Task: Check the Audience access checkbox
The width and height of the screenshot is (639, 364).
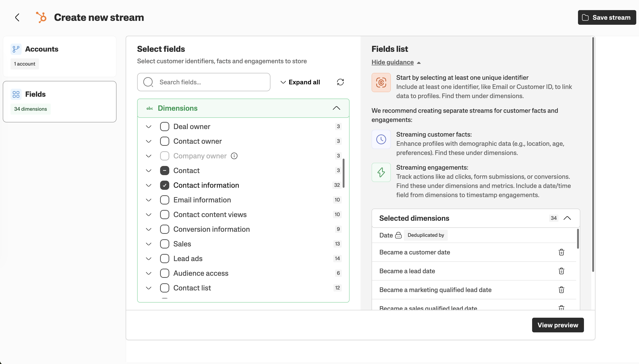Action: [x=164, y=273]
